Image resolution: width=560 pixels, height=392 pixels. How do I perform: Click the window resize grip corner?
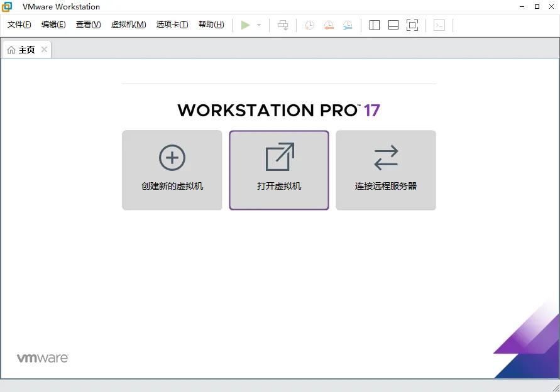tap(556, 388)
